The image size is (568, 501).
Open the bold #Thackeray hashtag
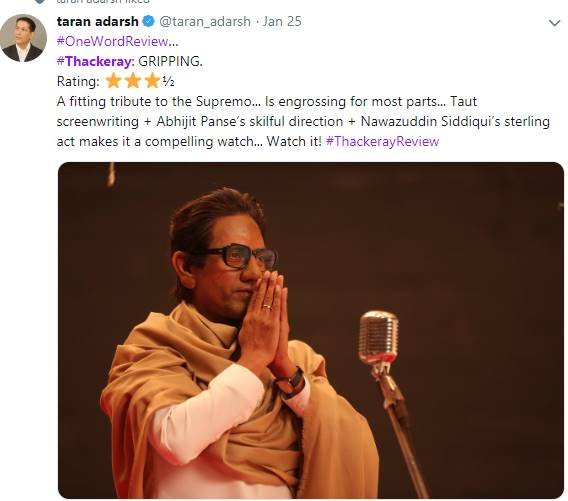[x=96, y=61]
